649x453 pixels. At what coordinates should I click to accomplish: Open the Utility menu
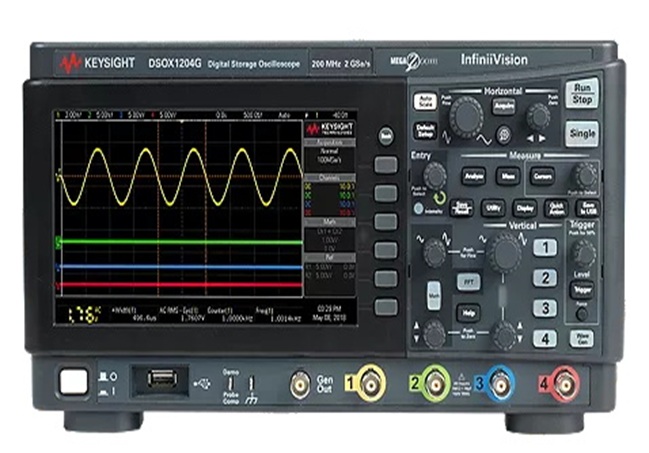(492, 208)
